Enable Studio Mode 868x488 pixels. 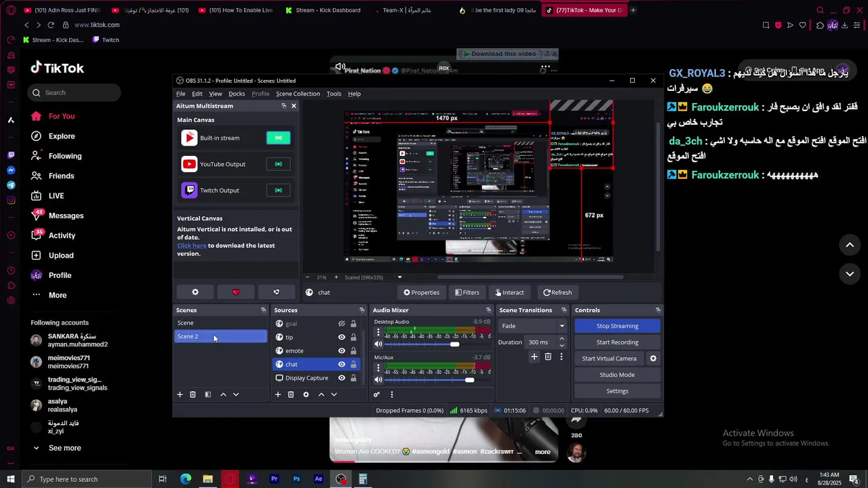(617, 375)
